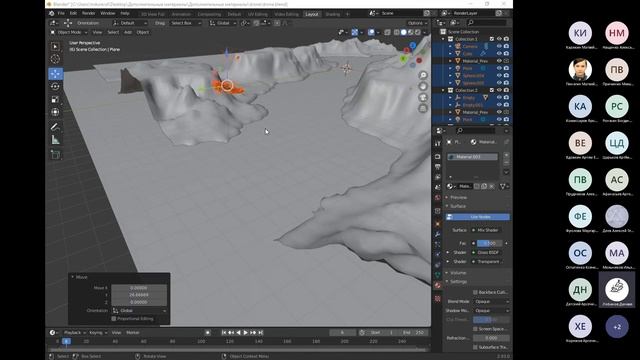The image size is (640, 360).
Task: Open the Material properties tab icon
Action: tap(438, 285)
